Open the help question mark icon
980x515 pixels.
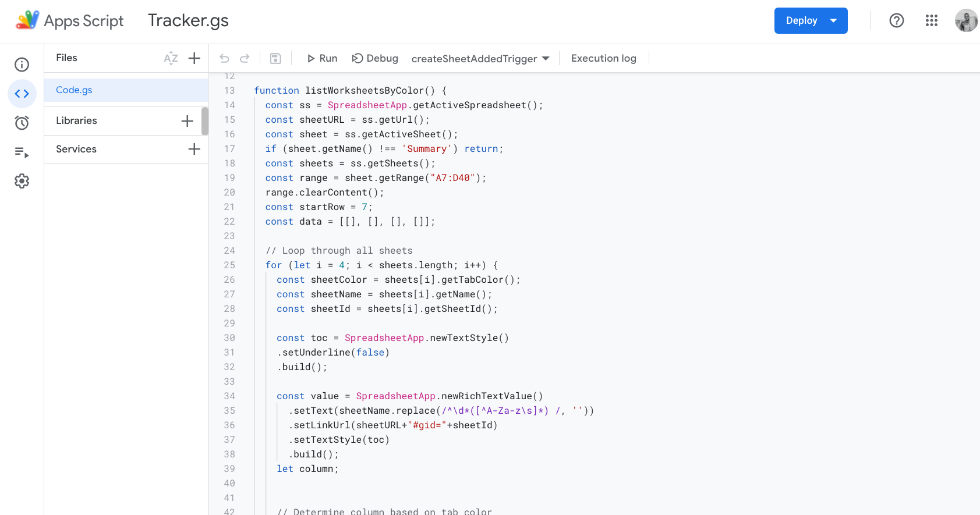click(896, 20)
